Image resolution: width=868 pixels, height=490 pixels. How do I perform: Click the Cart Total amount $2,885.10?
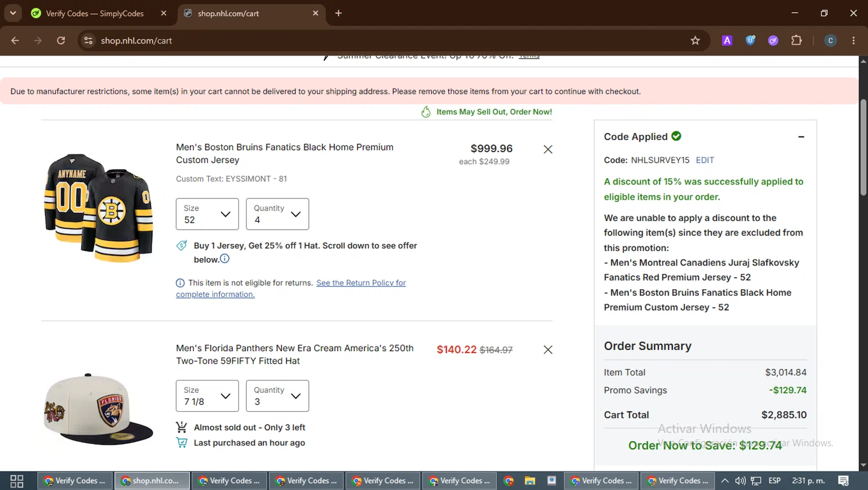(784, 415)
